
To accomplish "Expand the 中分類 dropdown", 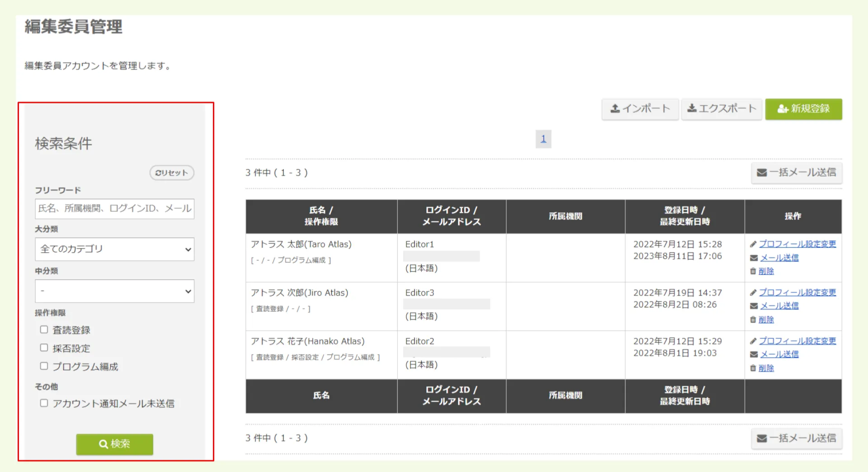I will [x=114, y=291].
